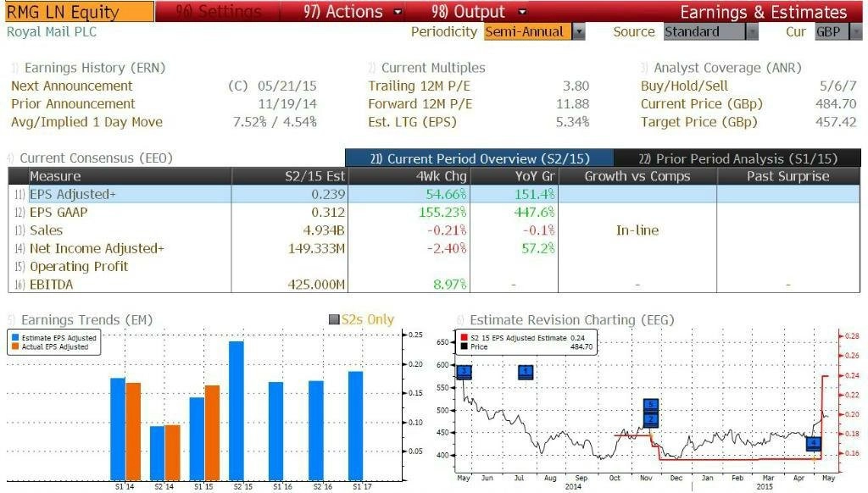
Task: Click the S2 15 estimate blue bar
Action: click(236, 411)
